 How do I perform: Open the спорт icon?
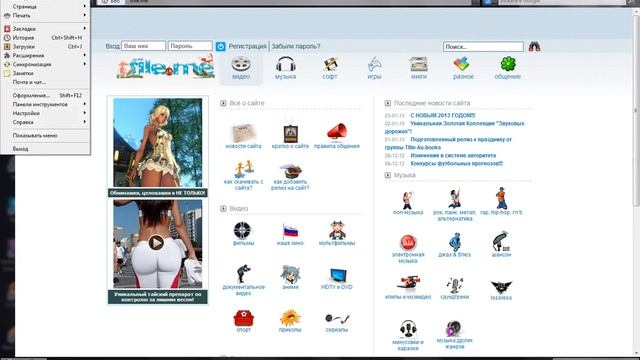(244, 318)
